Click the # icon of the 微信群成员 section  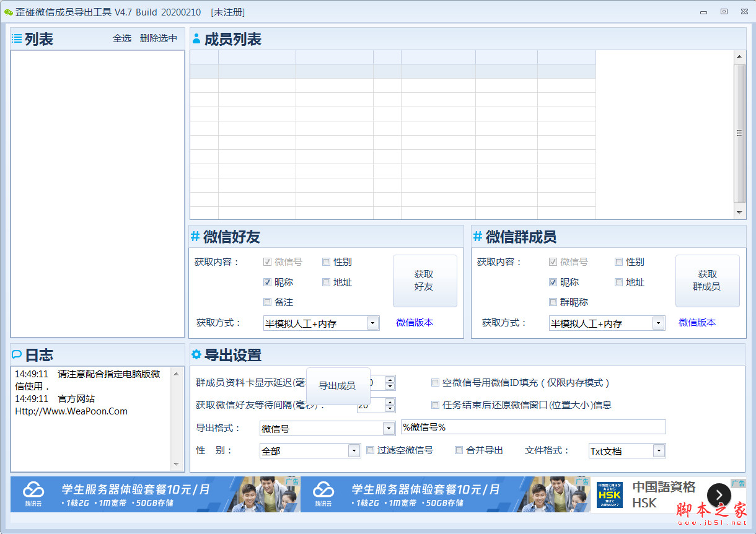point(477,237)
